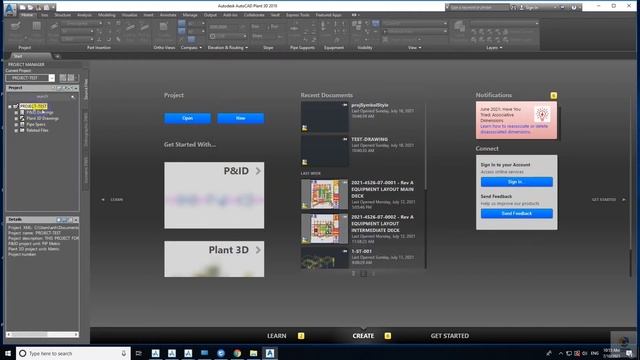Click the active AutoCAD taskbar icon
The image size is (640, 360).
(270, 353)
